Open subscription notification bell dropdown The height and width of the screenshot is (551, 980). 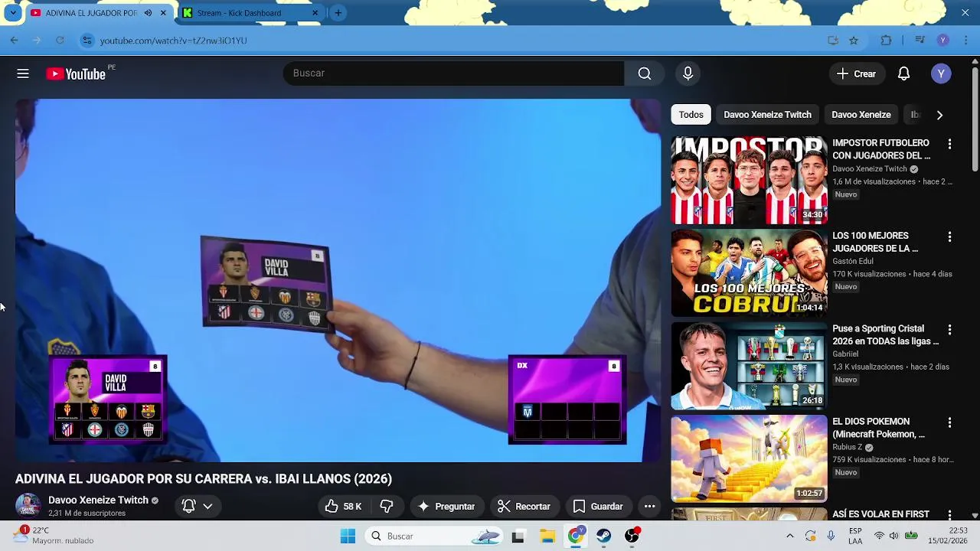197,507
